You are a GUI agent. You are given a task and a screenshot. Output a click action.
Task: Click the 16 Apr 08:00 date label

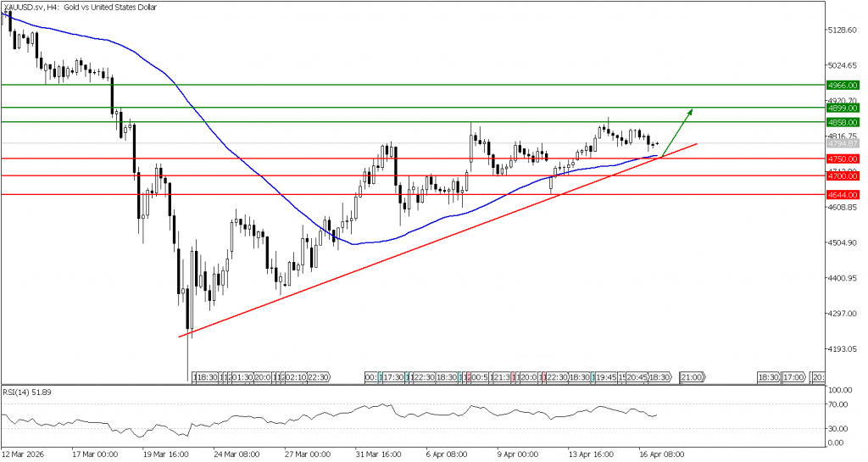pyautogui.click(x=660, y=454)
